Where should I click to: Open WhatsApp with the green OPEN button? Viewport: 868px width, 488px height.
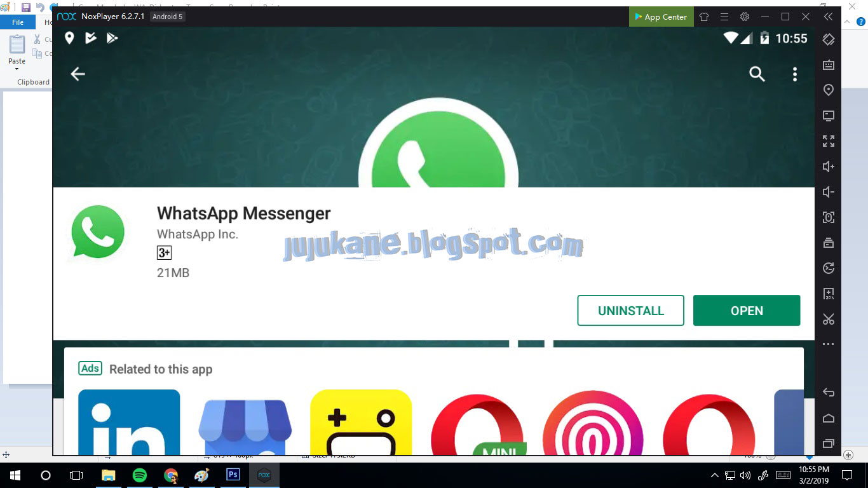pos(747,311)
